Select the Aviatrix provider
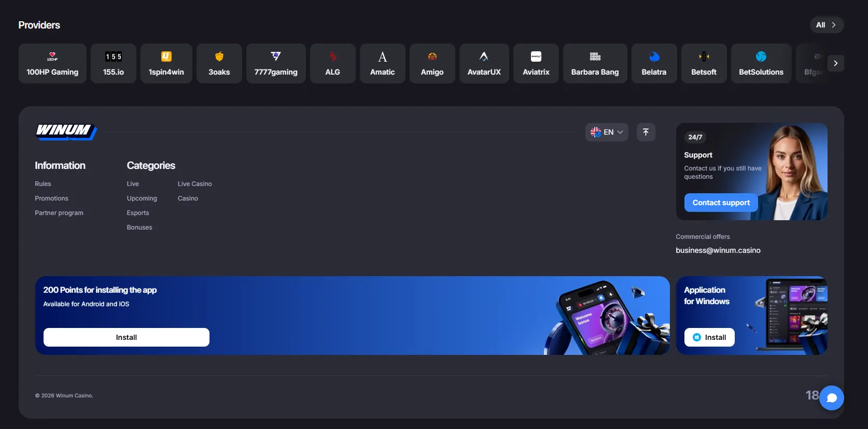Viewport: 868px width, 429px height. click(536, 63)
